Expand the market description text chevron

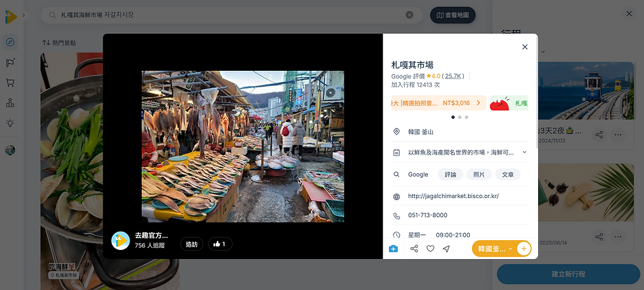pyautogui.click(x=524, y=152)
